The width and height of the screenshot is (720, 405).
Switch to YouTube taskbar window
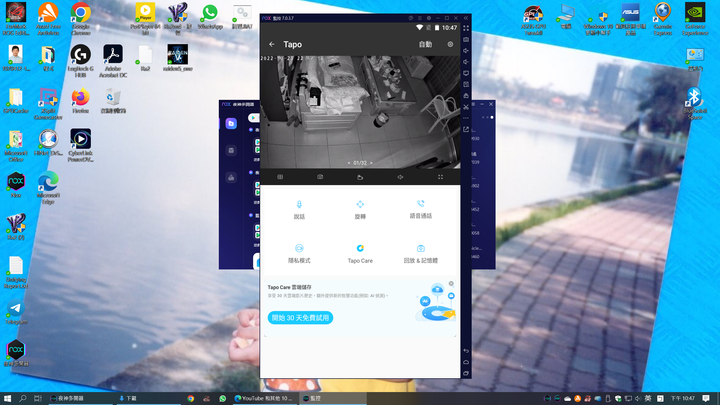pos(264,398)
